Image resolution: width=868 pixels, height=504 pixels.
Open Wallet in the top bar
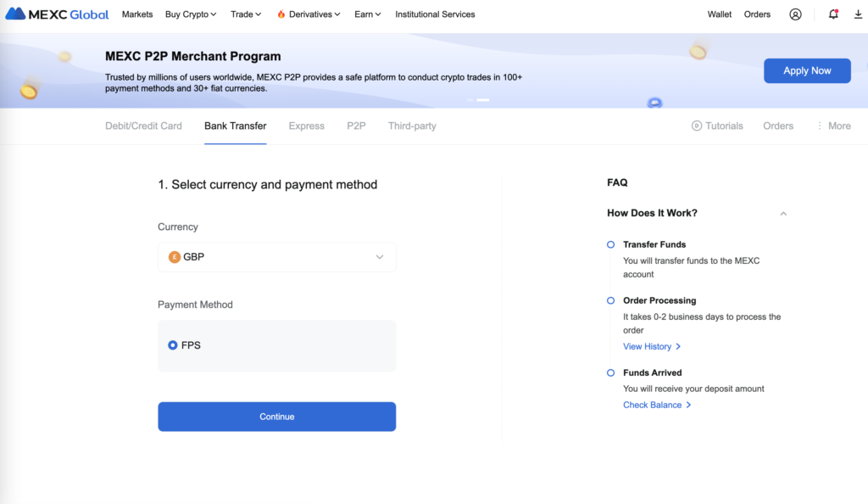point(719,14)
